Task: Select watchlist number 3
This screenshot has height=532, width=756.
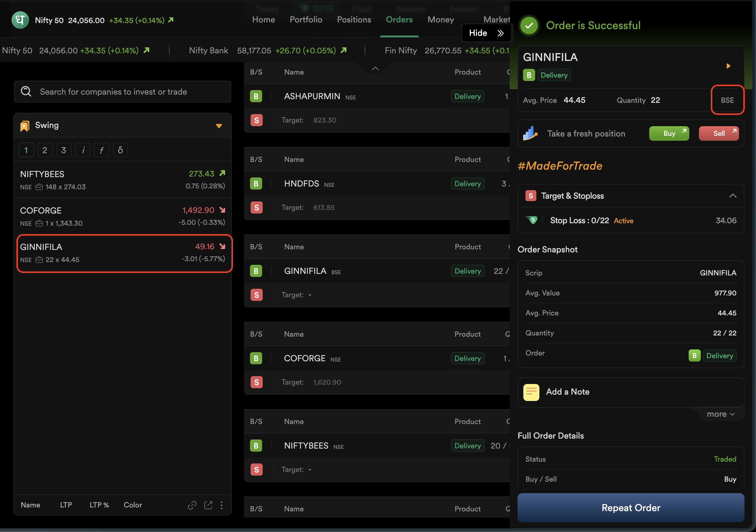Action: point(64,150)
